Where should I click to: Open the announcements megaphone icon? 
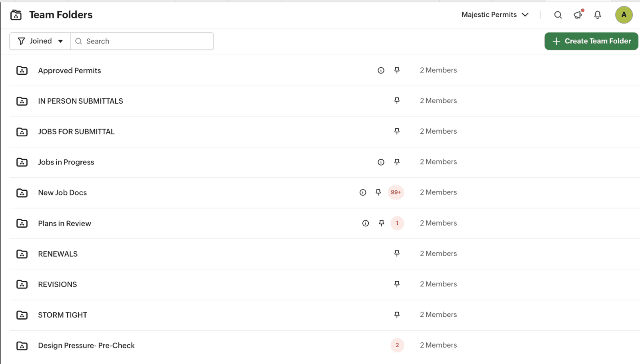click(578, 15)
